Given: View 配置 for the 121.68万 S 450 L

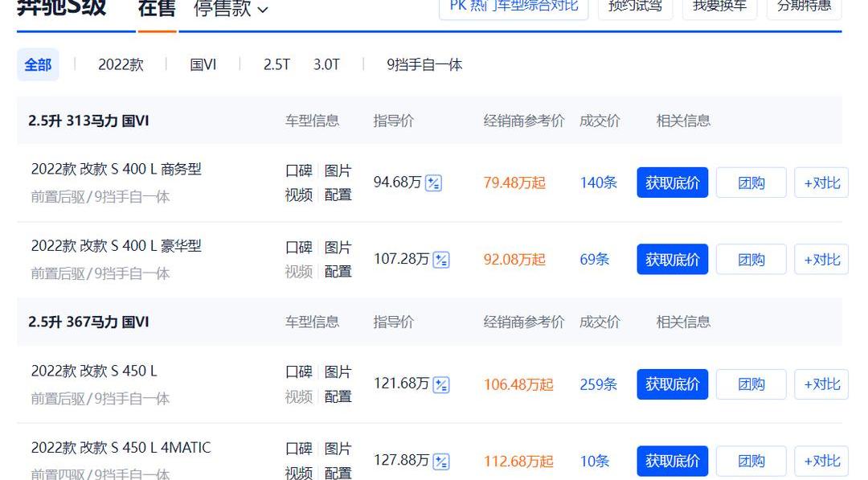Looking at the screenshot, I should tap(338, 396).
